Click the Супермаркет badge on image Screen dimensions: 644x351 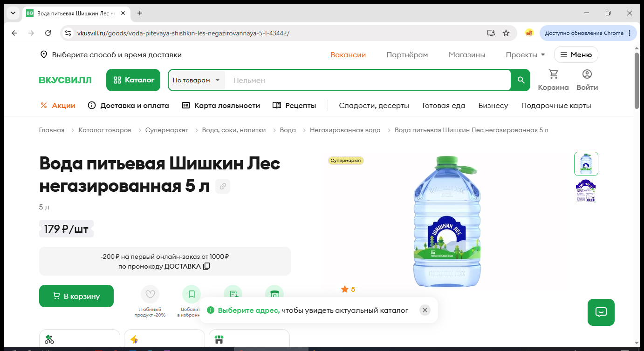tap(346, 161)
